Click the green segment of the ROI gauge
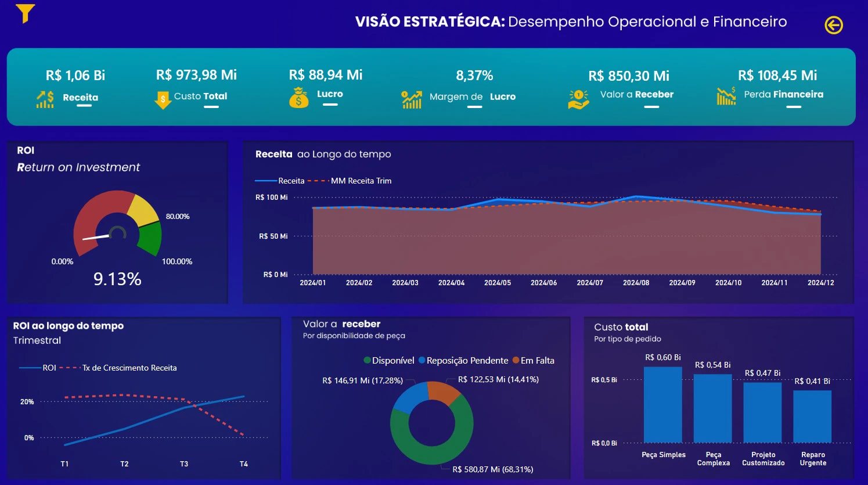The width and height of the screenshot is (868, 485). point(150,238)
